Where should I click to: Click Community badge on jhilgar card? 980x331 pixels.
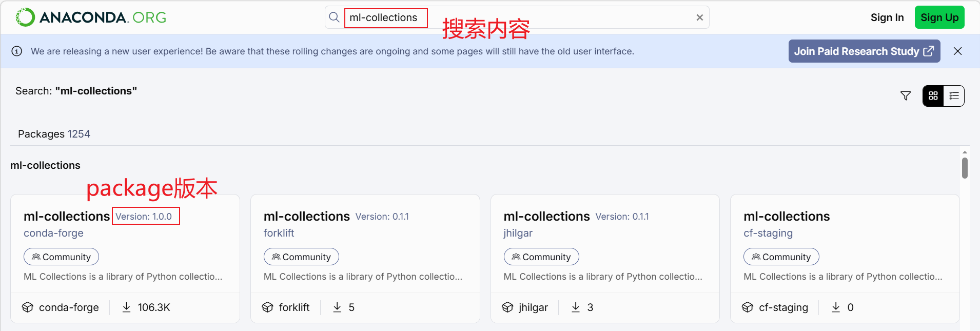point(541,257)
